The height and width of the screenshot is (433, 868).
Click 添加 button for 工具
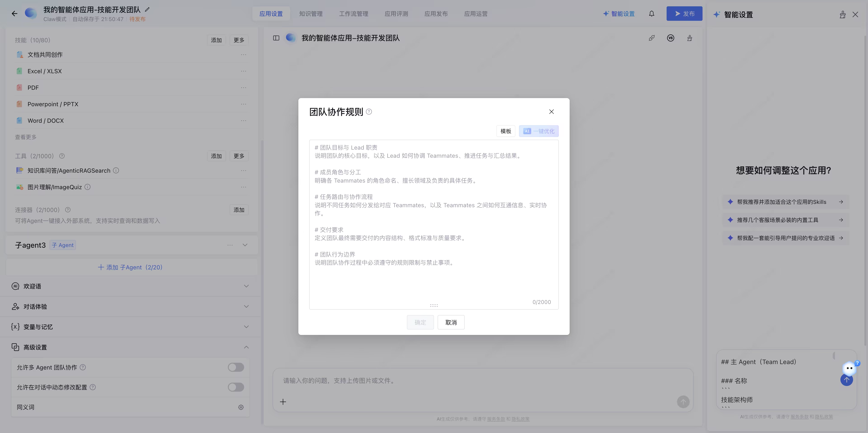click(x=216, y=156)
